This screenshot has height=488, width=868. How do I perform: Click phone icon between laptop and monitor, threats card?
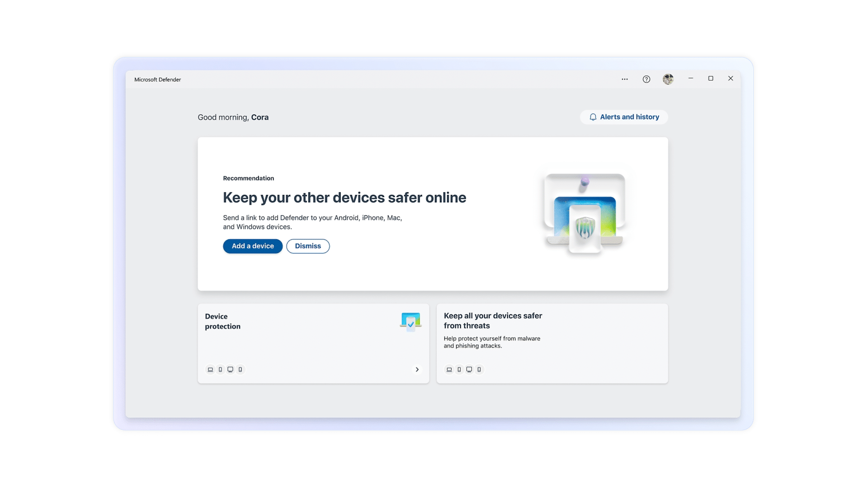click(459, 370)
